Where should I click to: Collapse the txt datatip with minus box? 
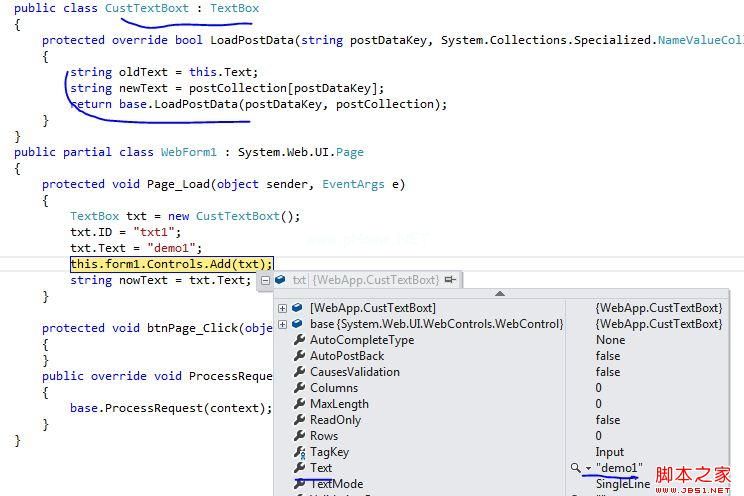click(x=266, y=281)
